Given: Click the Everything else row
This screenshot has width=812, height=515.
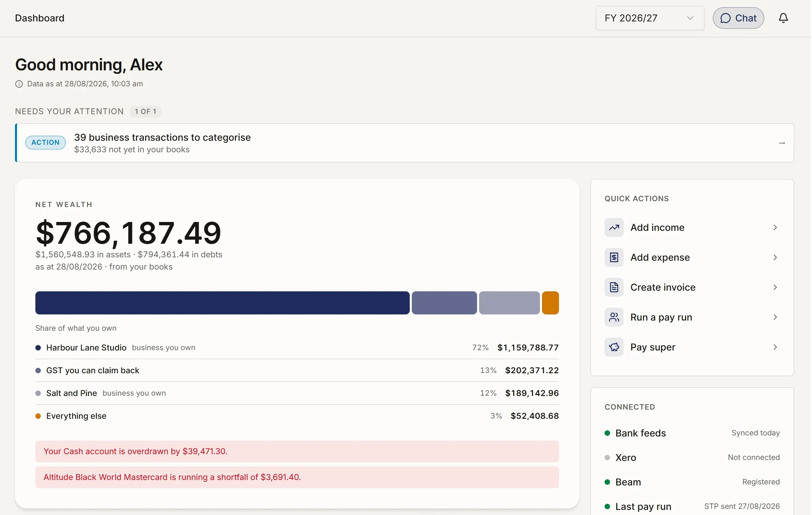Looking at the screenshot, I should tap(297, 416).
